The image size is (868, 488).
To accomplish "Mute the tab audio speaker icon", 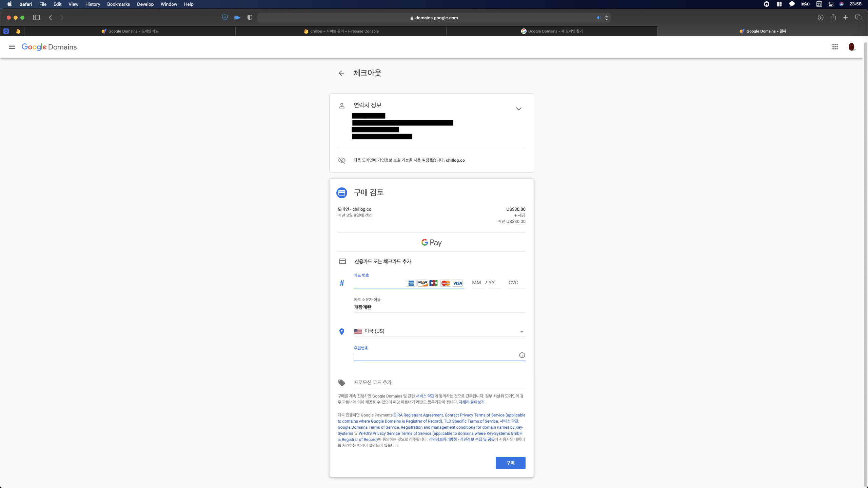I will coord(599,18).
